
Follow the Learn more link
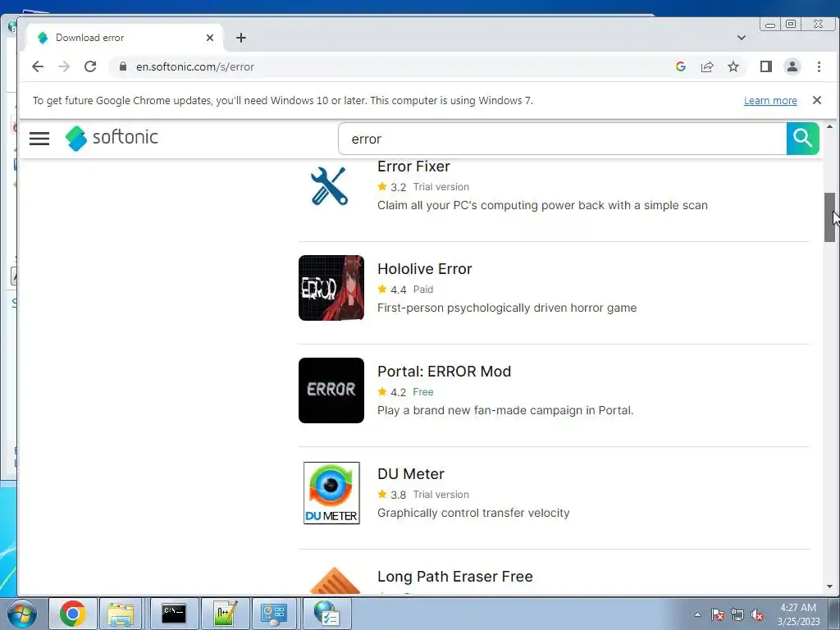pos(770,100)
